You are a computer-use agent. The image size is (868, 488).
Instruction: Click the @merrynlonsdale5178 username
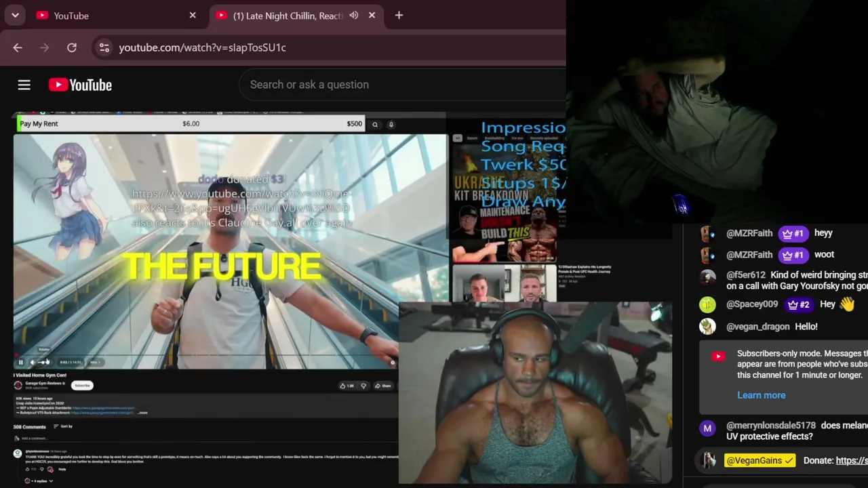tap(771, 426)
